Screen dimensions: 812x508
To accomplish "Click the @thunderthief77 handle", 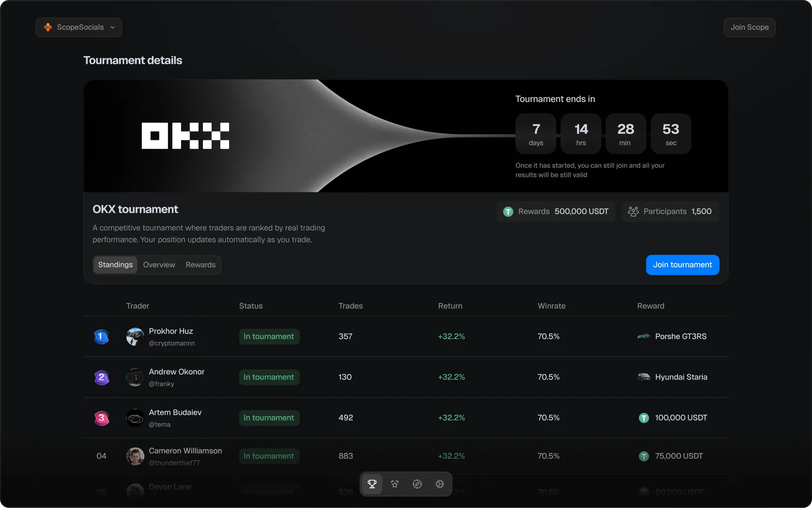I will (174, 463).
